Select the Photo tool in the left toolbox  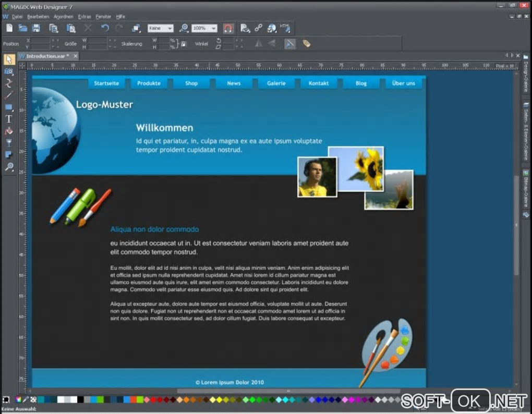pos(9,71)
